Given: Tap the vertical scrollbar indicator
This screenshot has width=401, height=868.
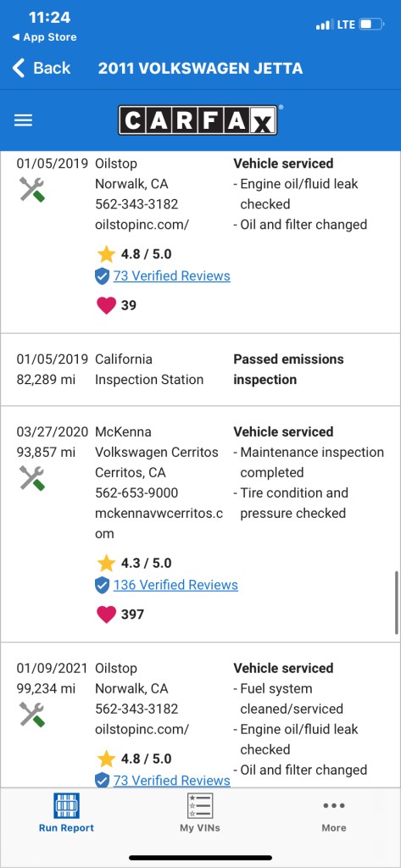Looking at the screenshot, I should (397, 603).
